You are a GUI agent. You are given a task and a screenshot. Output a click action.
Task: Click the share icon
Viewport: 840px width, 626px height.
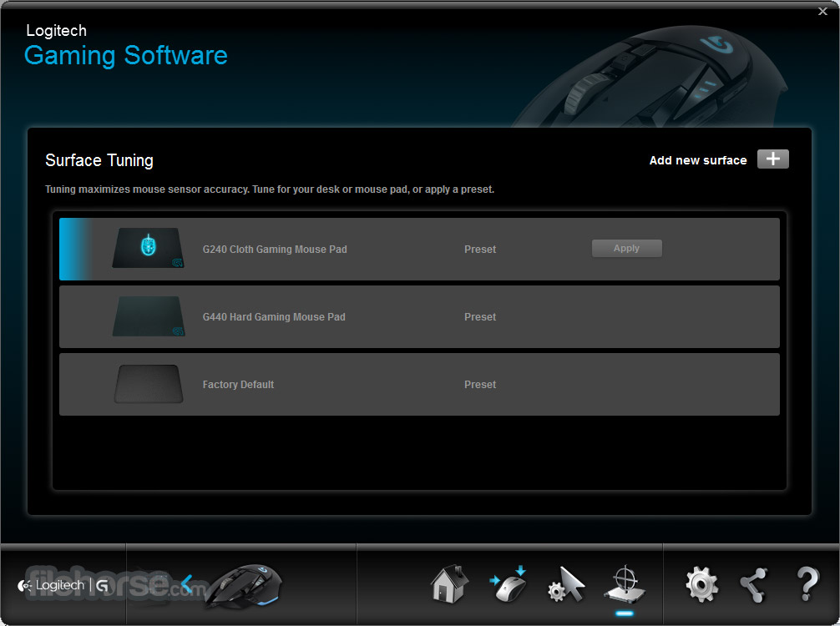pos(754,585)
